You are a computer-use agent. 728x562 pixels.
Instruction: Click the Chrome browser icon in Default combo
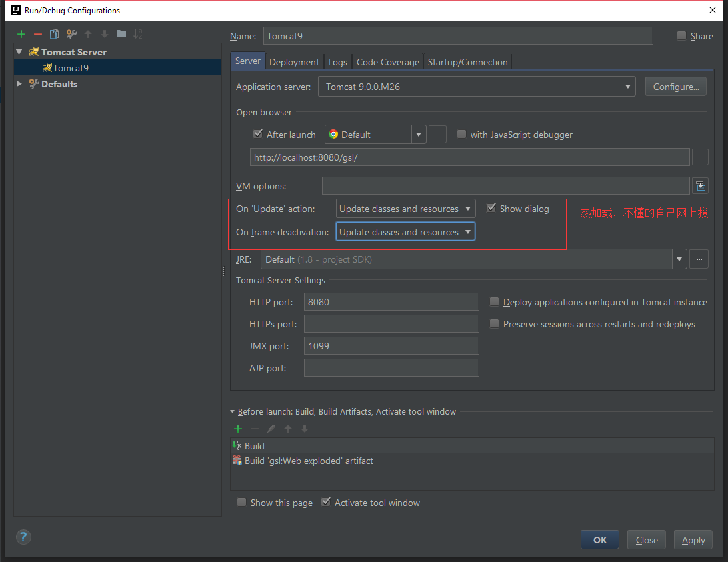[x=333, y=134]
